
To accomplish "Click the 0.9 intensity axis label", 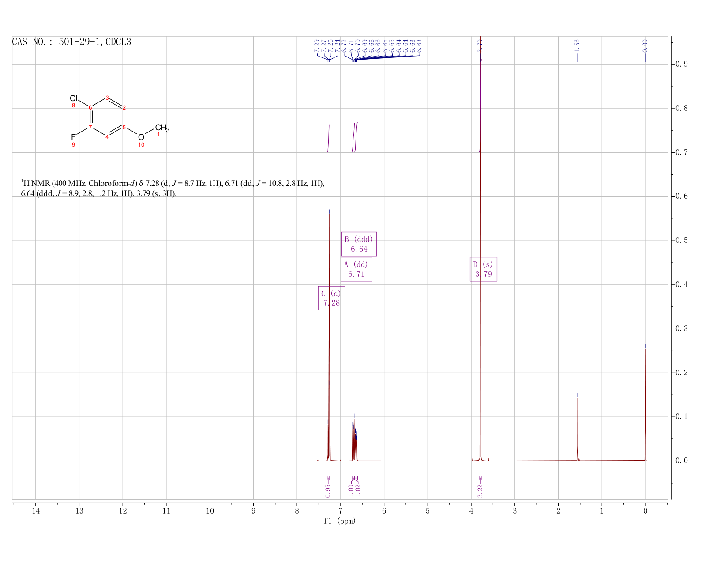I will coord(681,64).
